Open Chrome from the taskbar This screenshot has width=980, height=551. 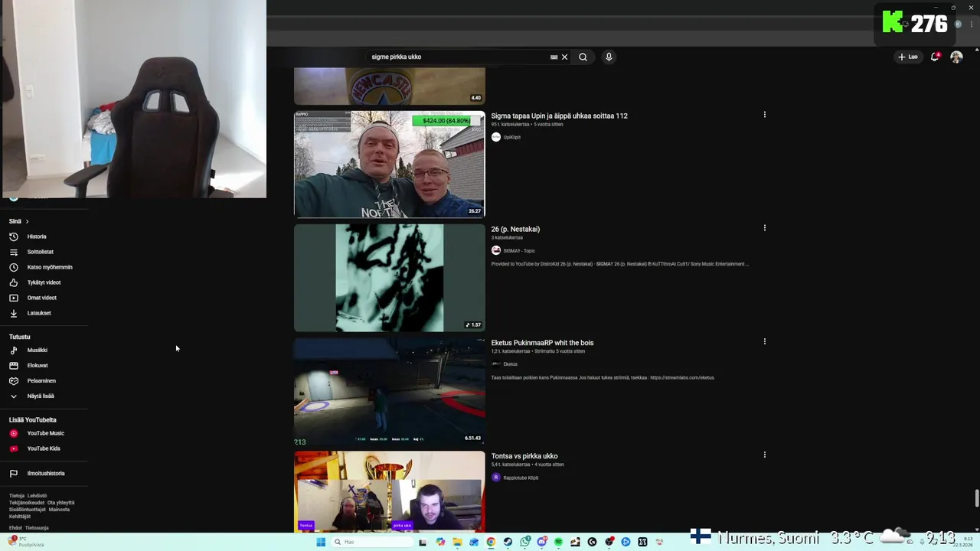tap(491, 542)
